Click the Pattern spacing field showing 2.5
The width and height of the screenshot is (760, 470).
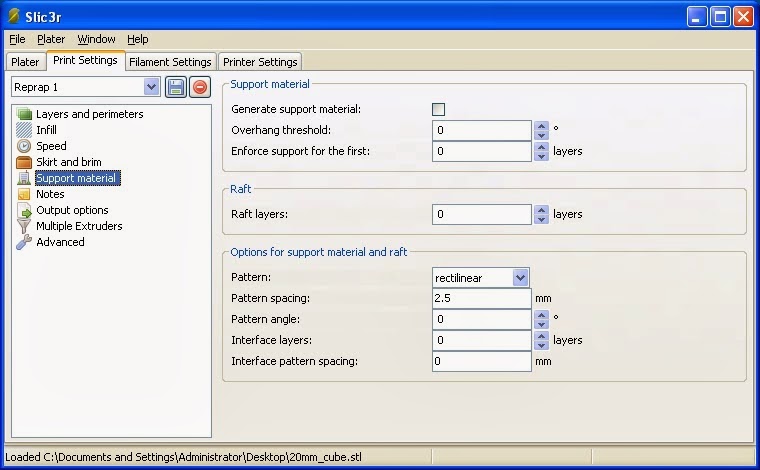(x=482, y=298)
